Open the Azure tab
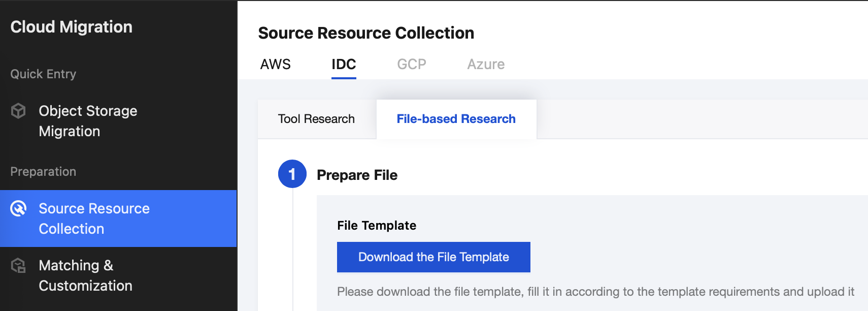This screenshot has width=868, height=311. tap(486, 65)
